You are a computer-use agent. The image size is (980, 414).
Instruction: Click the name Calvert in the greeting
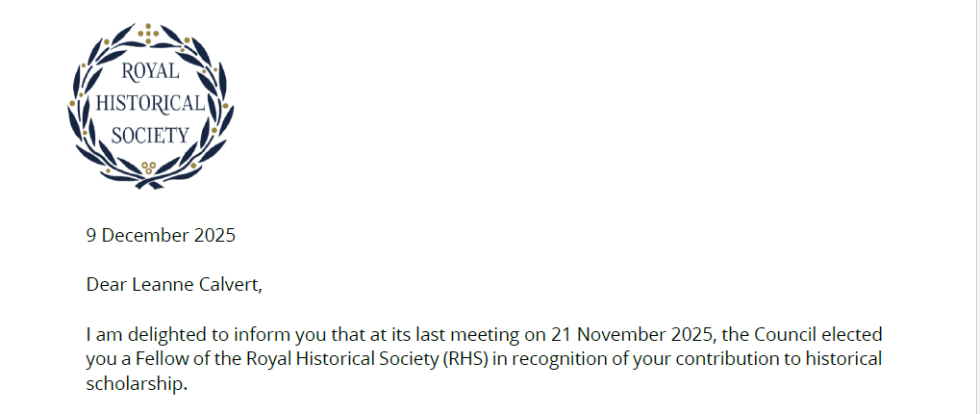(x=230, y=284)
